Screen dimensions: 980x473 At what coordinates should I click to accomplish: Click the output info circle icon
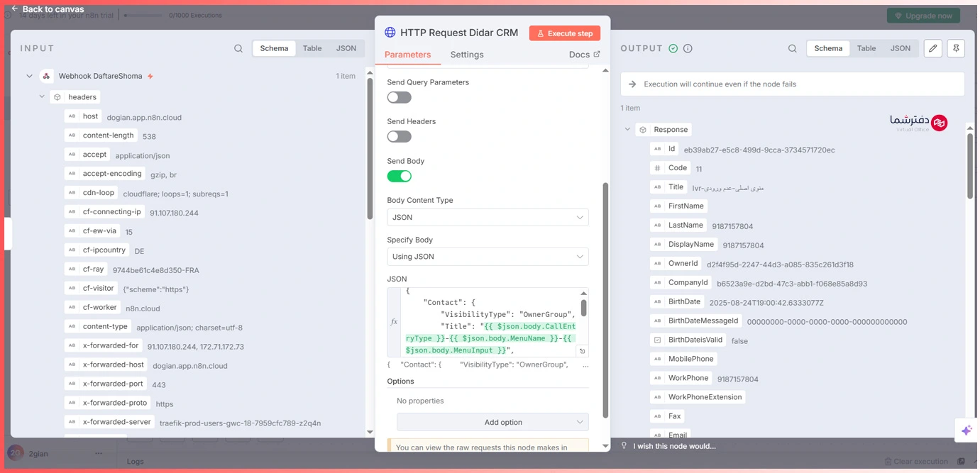688,48
